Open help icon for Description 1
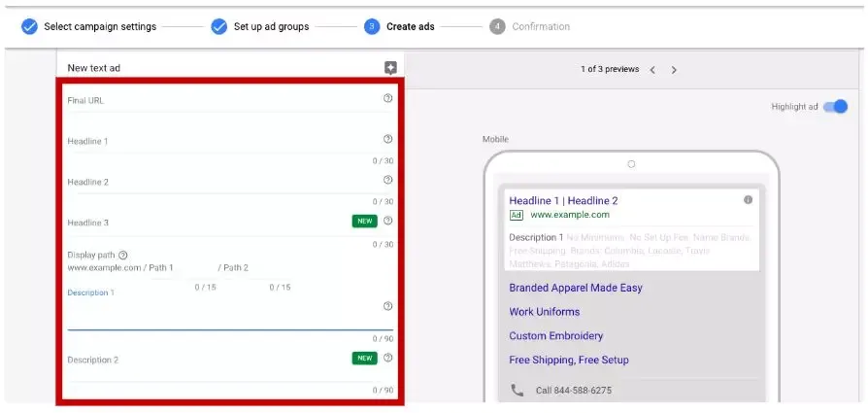Screen dimensions: 868x413 point(387,306)
